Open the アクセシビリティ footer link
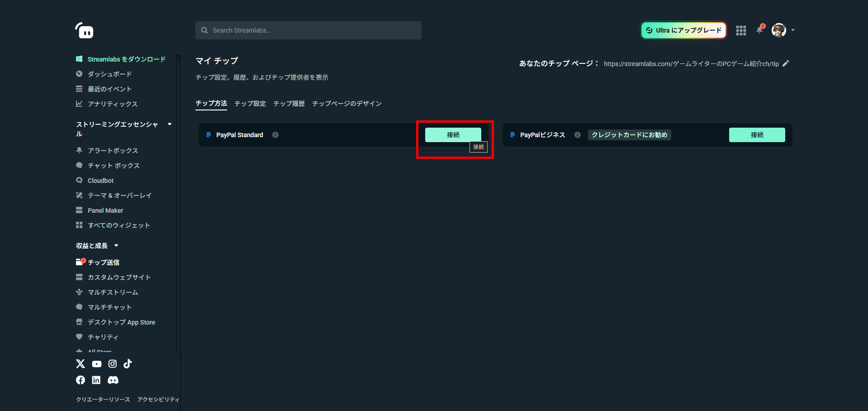The height and width of the screenshot is (411, 868). tap(158, 399)
